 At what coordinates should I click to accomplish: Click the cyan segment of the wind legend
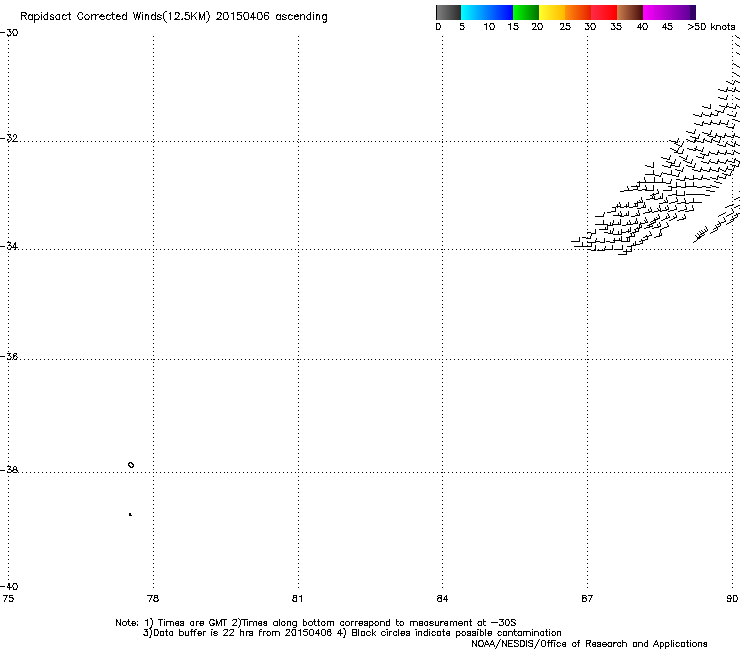[474, 12]
